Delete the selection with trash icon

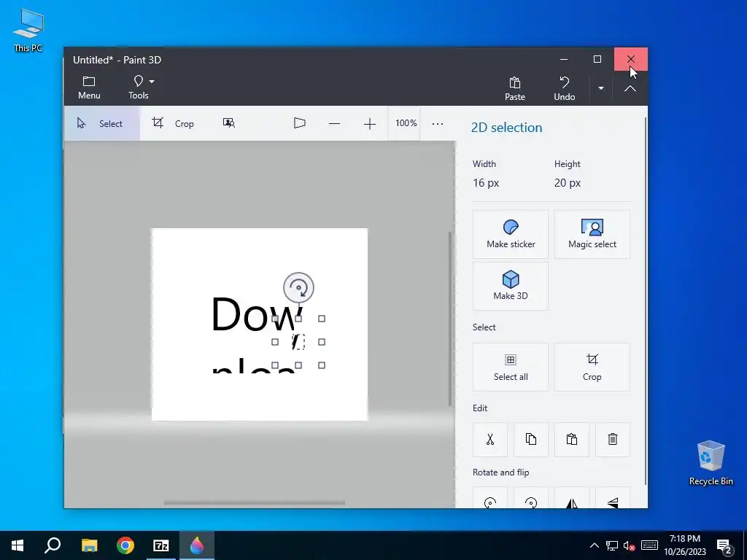613,440
